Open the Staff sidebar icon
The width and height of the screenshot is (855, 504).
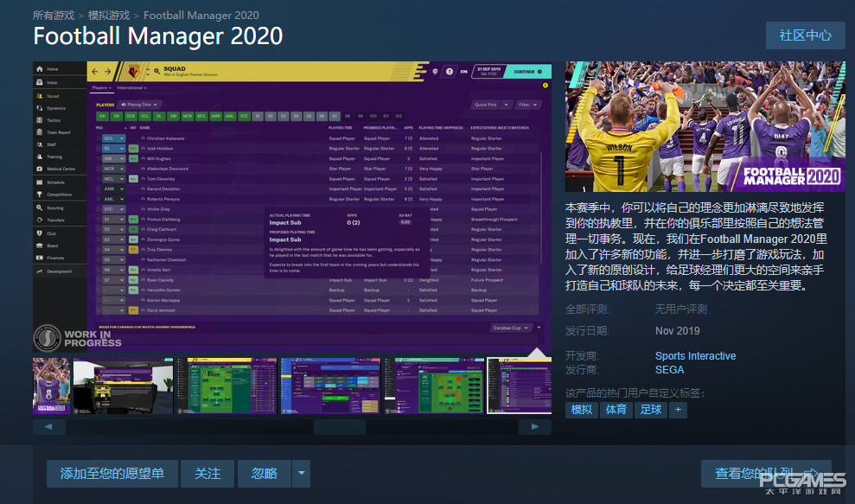coord(39,144)
